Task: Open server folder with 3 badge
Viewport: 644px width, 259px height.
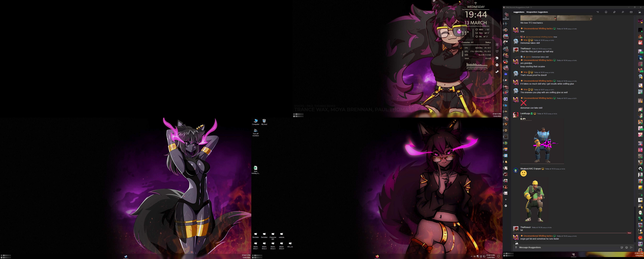Action: pyautogui.click(x=506, y=49)
